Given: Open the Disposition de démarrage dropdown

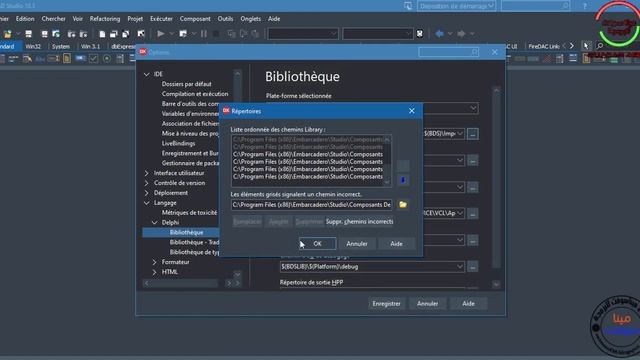Looking at the screenshot, I should pyautogui.click(x=456, y=6).
